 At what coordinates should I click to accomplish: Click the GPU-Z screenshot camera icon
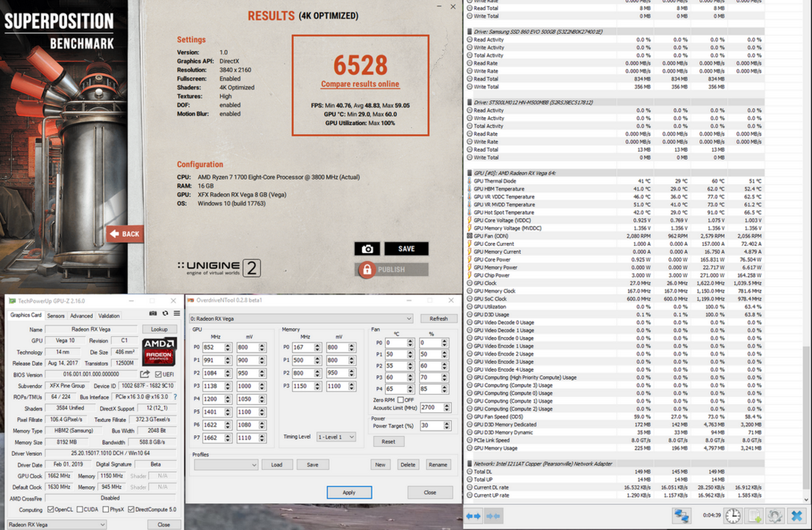click(x=153, y=313)
